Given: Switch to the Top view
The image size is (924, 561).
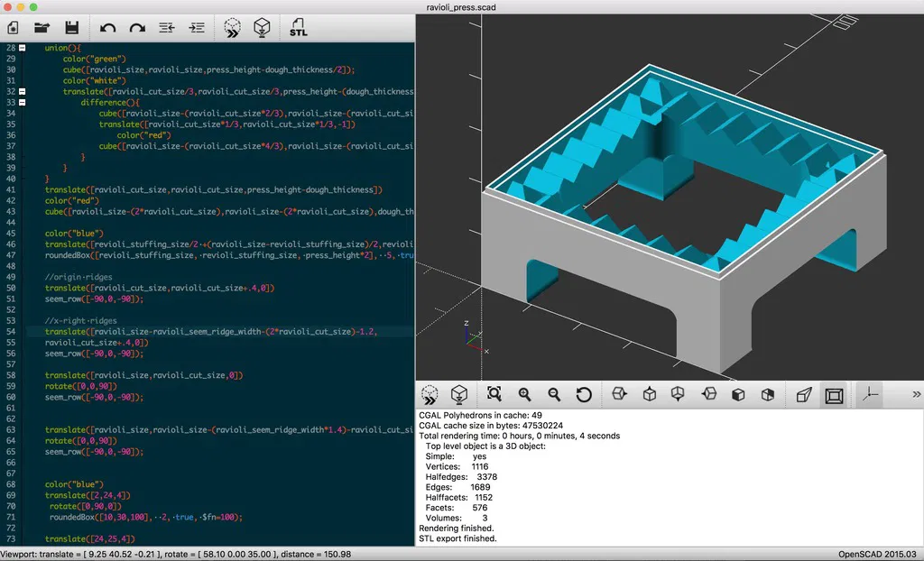Looking at the screenshot, I should [650, 393].
